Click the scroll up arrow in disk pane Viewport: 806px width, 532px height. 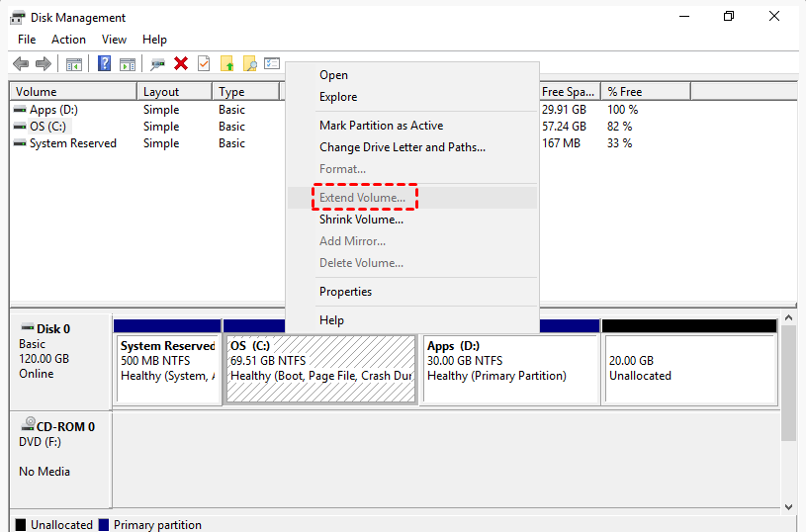788,318
